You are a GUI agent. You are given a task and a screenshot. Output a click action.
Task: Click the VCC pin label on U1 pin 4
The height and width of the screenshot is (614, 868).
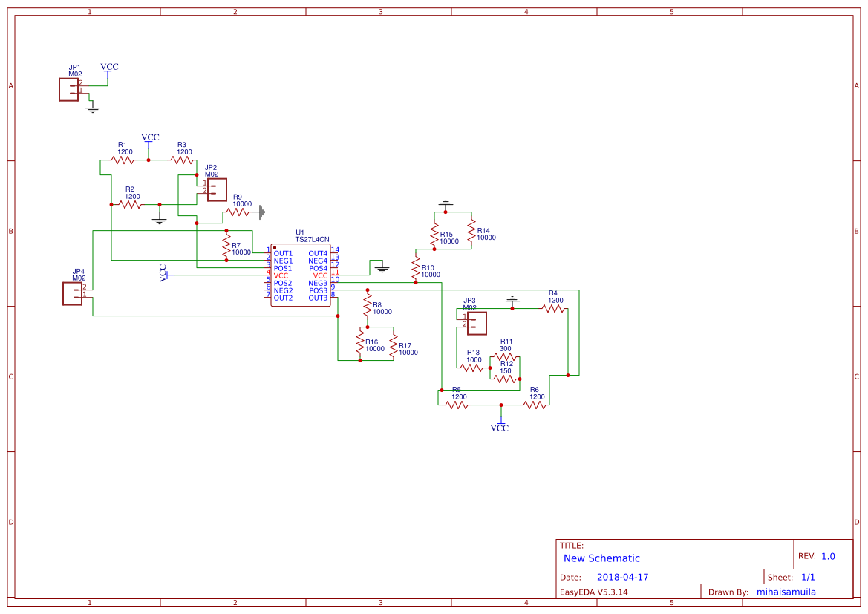coord(282,275)
